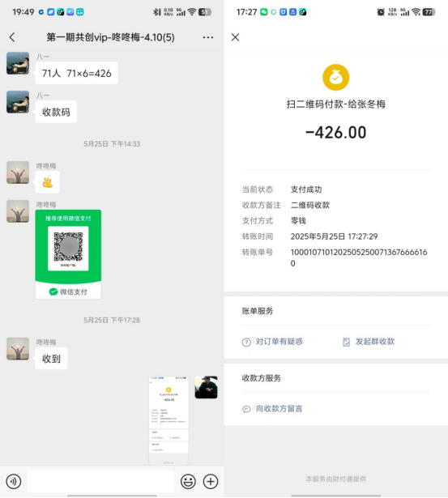Screen dimensions: 448x498
Task: Tap the chat bubble icon by 向收款方留言
Action: [246, 409]
